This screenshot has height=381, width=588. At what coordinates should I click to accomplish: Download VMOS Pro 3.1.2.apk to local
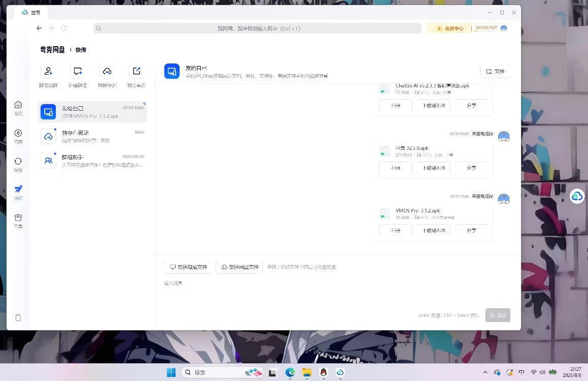click(434, 231)
